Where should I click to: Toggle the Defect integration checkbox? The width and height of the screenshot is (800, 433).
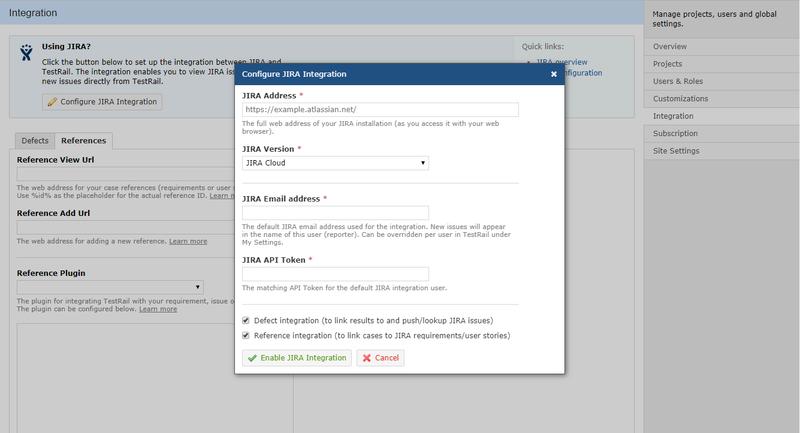[246, 320]
